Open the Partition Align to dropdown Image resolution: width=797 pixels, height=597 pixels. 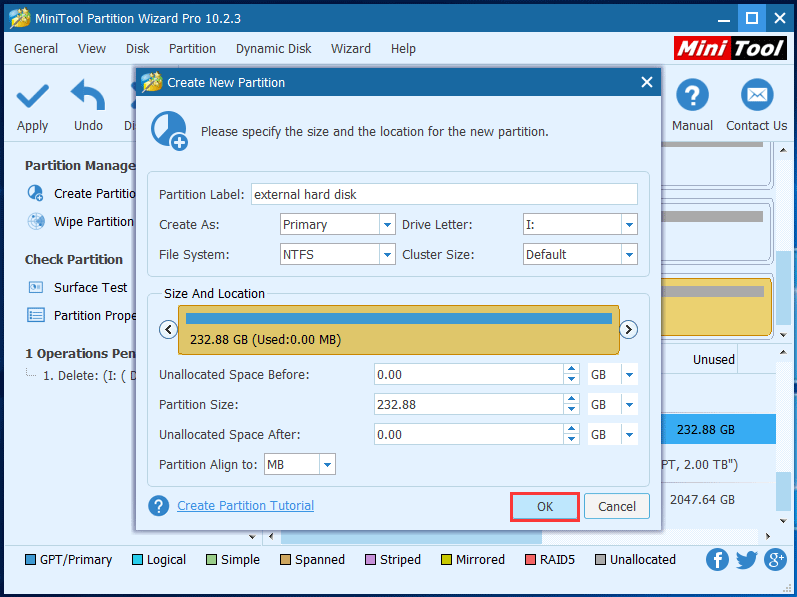point(327,464)
